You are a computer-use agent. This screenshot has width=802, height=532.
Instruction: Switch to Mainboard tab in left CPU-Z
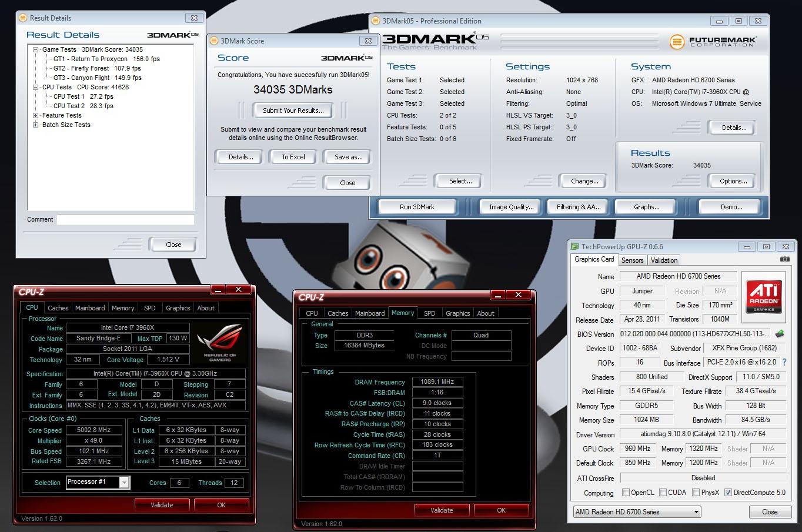click(x=90, y=308)
